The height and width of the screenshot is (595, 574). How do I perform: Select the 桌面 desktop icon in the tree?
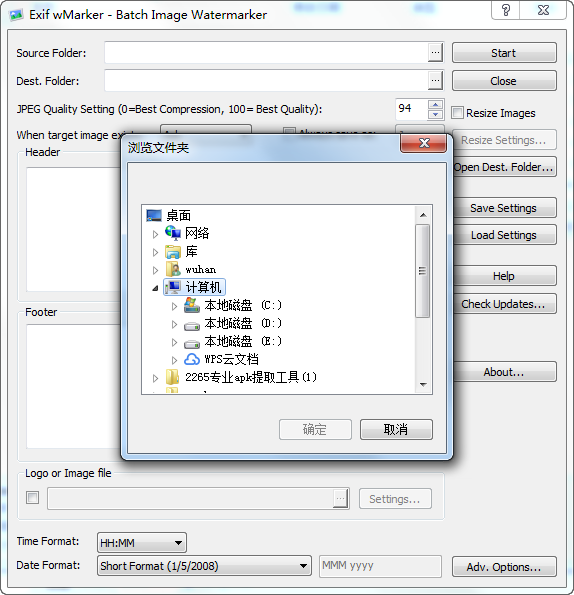pos(154,215)
